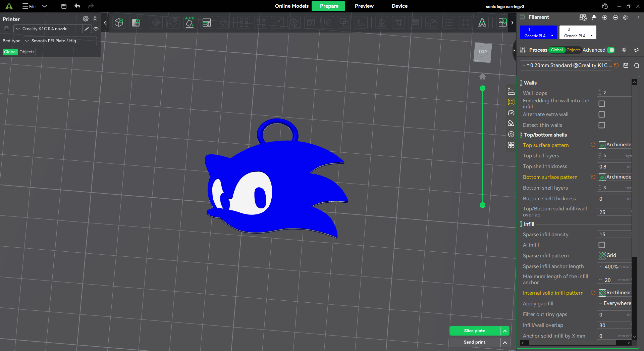The height and width of the screenshot is (351, 644).
Task: Click the filament CFS sync icon
Action: (583, 17)
